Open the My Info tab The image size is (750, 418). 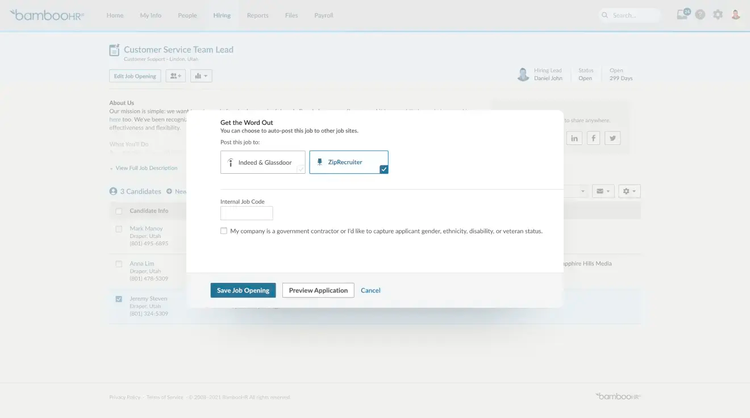pos(151,15)
